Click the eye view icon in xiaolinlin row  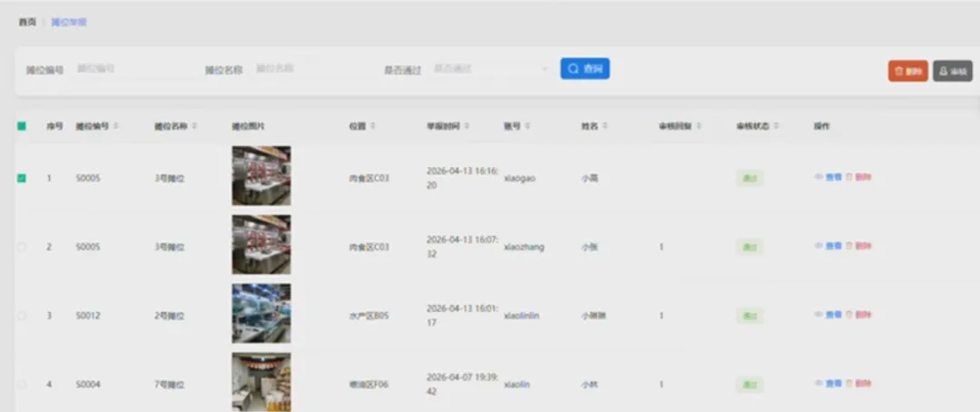click(x=818, y=315)
